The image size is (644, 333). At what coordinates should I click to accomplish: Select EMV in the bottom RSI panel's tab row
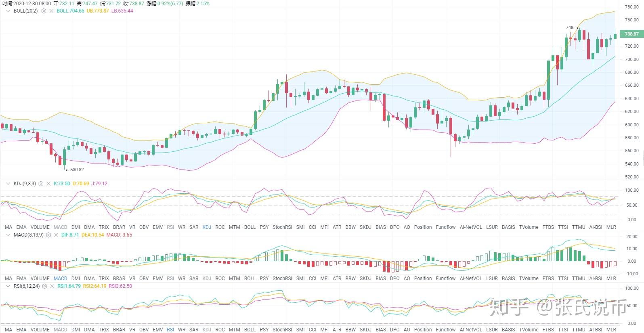pos(158,330)
